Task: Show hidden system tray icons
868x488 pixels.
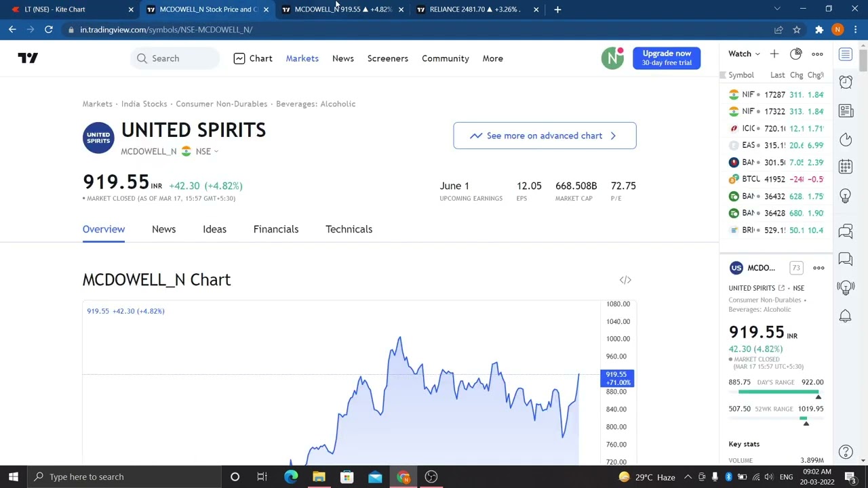Action: click(x=688, y=476)
